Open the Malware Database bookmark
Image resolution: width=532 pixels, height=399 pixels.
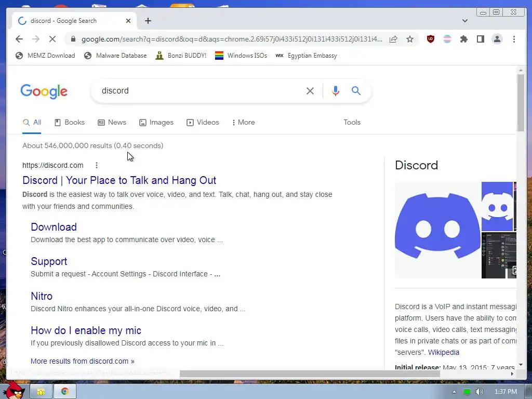115,56
